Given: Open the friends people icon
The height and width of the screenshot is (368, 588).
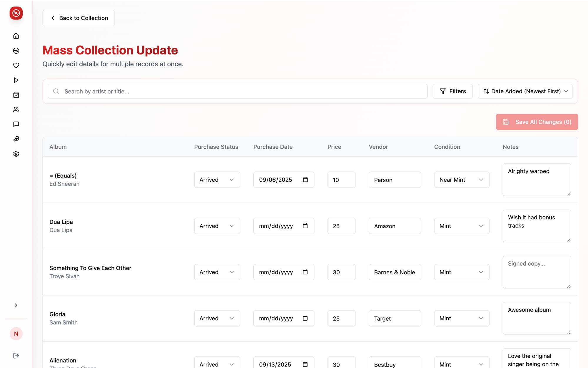Looking at the screenshot, I should pos(16,110).
